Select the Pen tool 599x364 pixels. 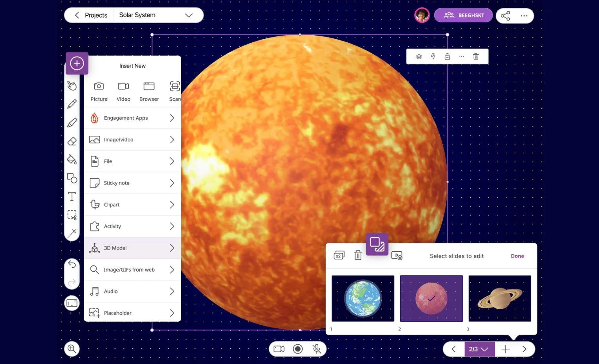pyautogui.click(x=72, y=104)
